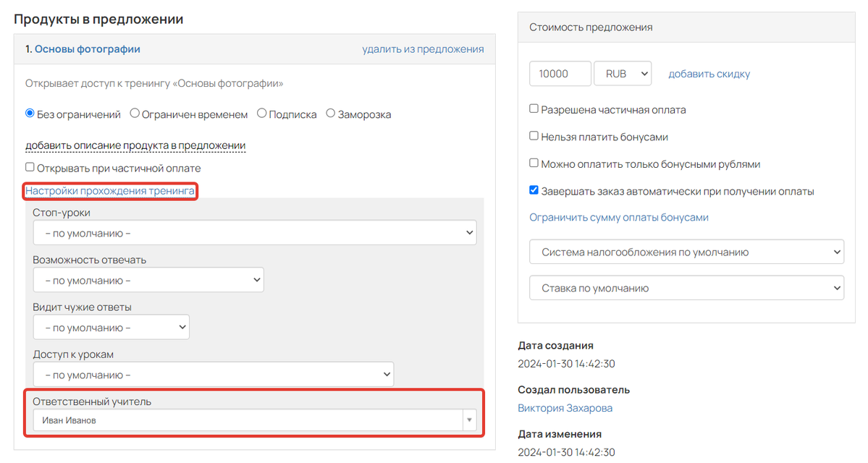Click the arrow of the teacher combo box
This screenshot has height=463, width=868.
(469, 420)
